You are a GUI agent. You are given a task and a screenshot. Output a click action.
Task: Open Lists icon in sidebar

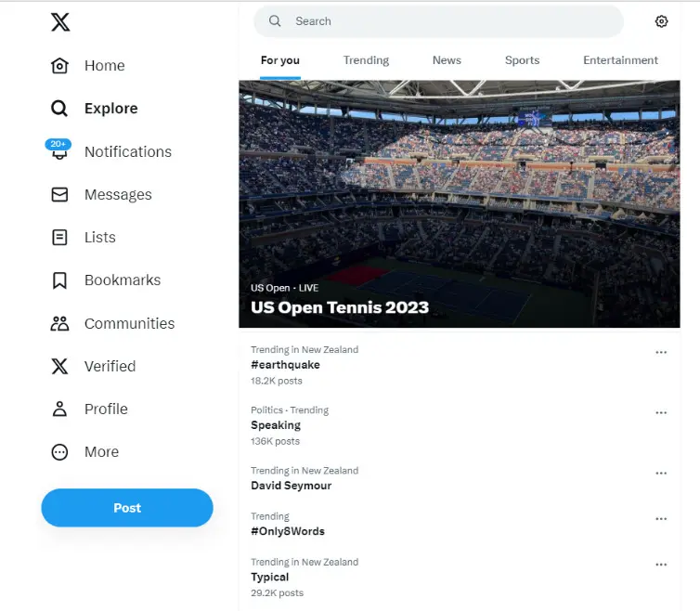pos(59,238)
